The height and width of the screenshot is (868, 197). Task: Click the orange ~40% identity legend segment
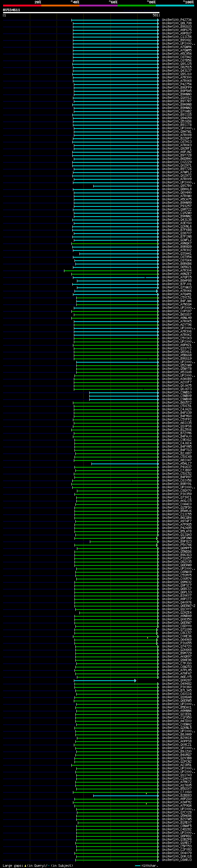pyautogui.click(x=60, y=6)
